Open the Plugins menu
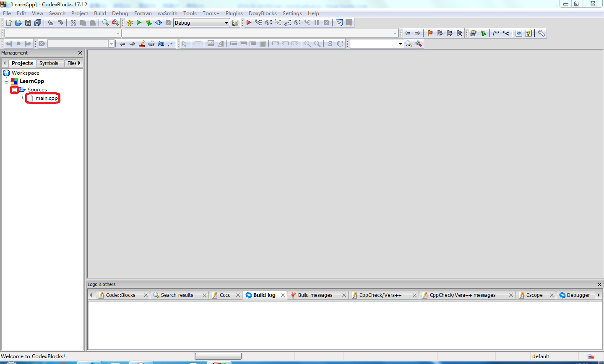 click(x=234, y=13)
